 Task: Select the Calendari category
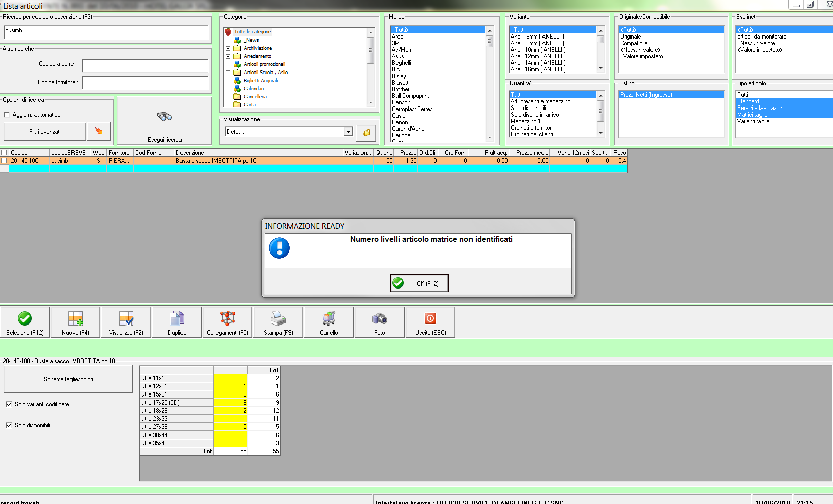click(x=253, y=89)
